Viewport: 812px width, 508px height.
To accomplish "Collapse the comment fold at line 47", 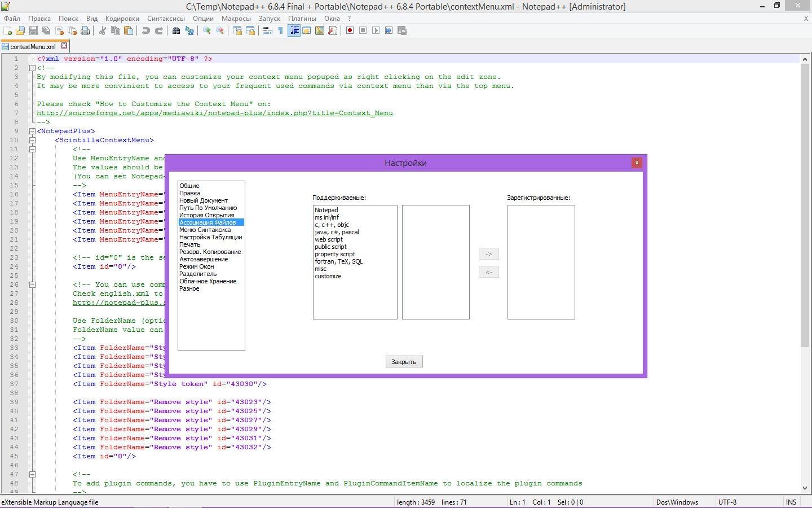I will pyautogui.click(x=32, y=474).
